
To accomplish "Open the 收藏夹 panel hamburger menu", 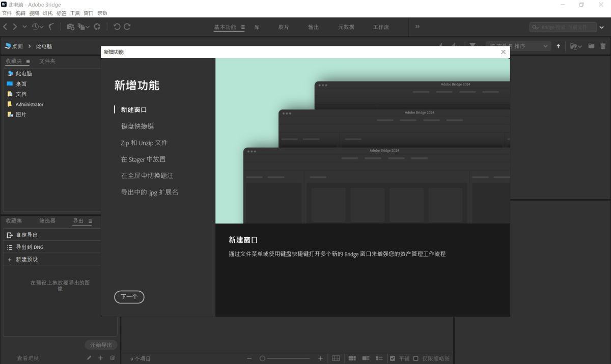I will tap(28, 62).
